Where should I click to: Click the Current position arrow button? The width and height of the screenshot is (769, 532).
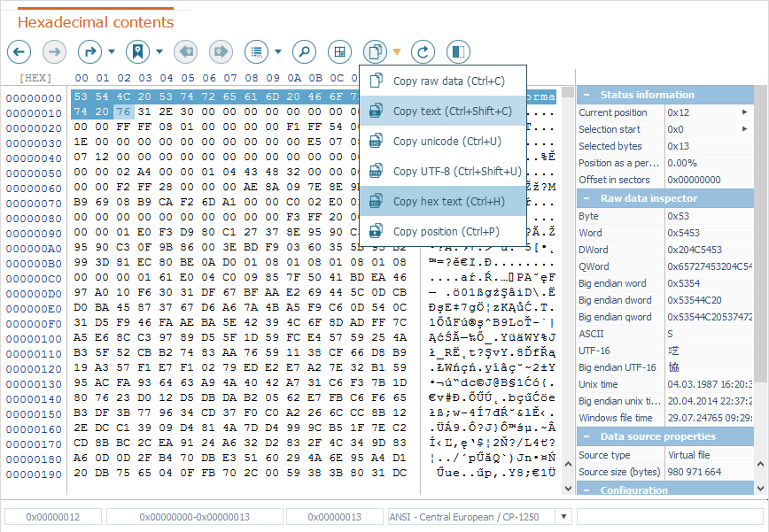[x=744, y=112]
